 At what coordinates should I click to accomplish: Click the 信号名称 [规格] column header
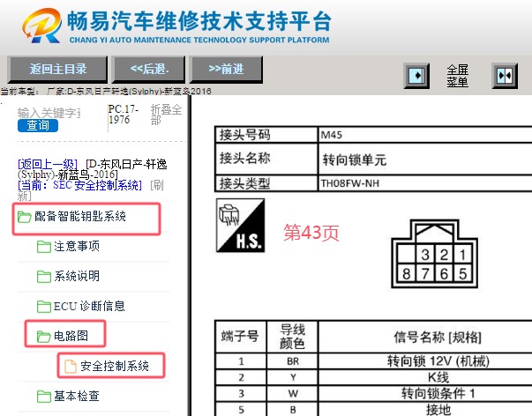coord(425,337)
